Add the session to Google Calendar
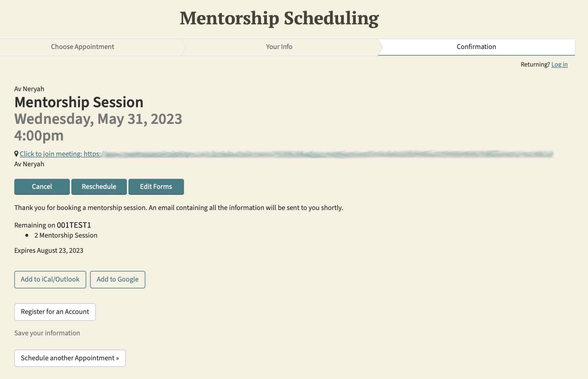 [117, 279]
